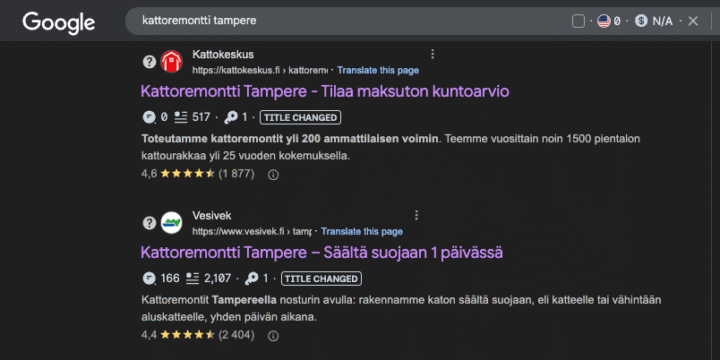Click the question mark icon beside Kattokeskus
The width and height of the screenshot is (720, 360).
[x=149, y=62]
